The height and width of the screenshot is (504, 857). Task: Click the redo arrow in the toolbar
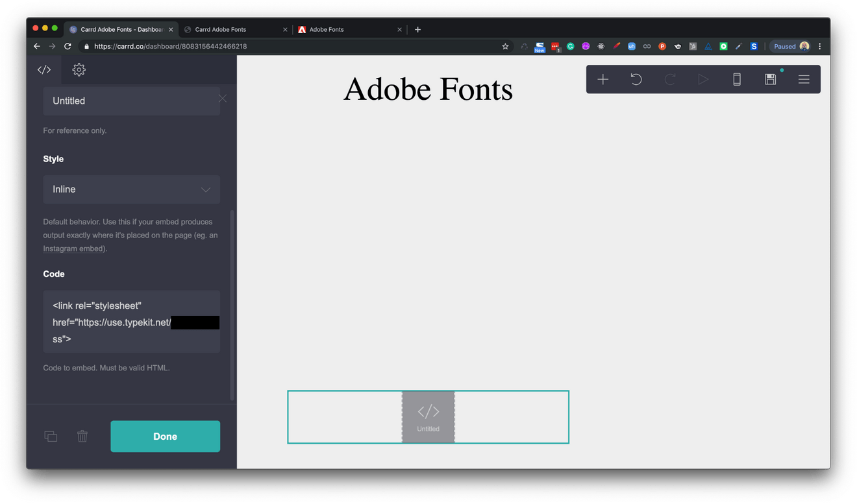tap(670, 79)
